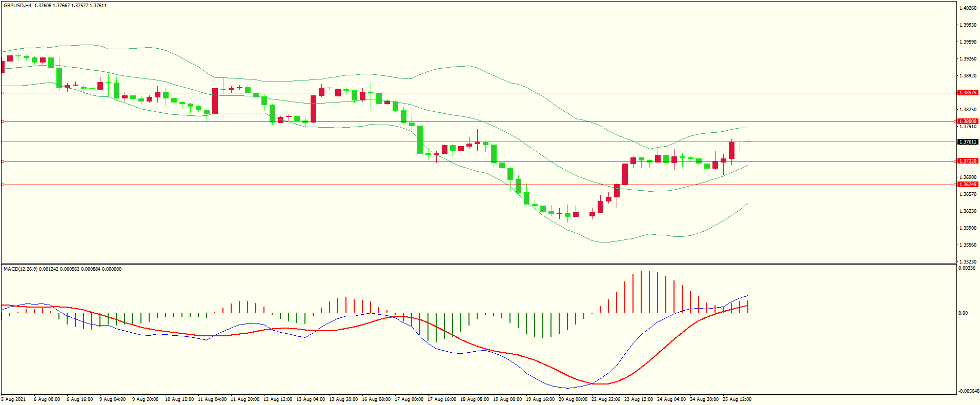Click the 6 Aug 16:00 time label
This screenshot has width=980, height=405.
click(80, 399)
